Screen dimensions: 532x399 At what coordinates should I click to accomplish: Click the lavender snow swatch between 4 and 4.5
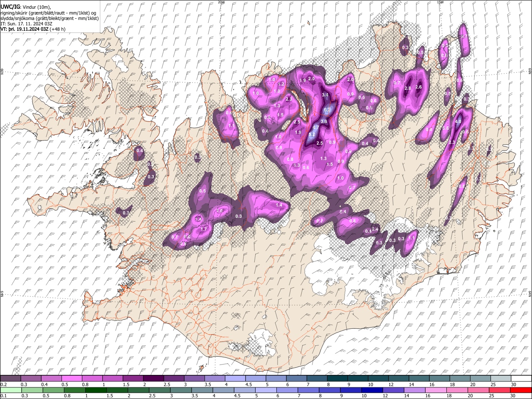click(235, 378)
